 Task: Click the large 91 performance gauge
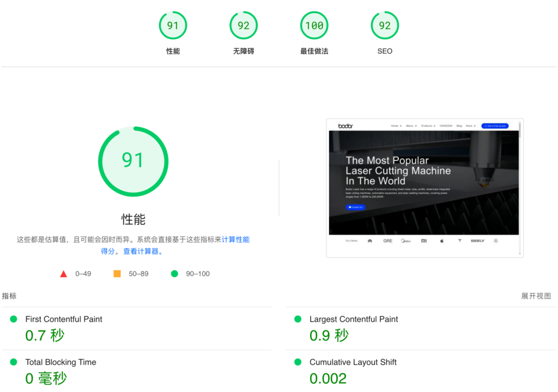click(133, 161)
